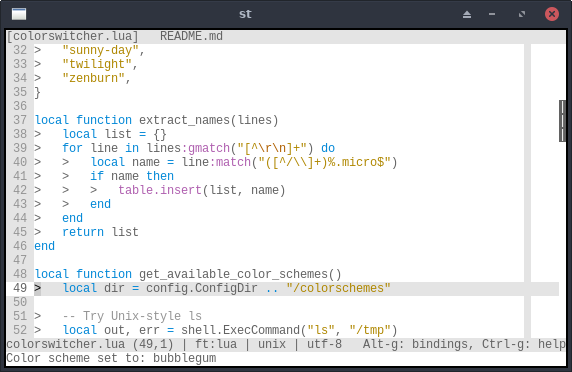Click the get_available_color_schemes function name
The image size is (572, 372).
233,274
